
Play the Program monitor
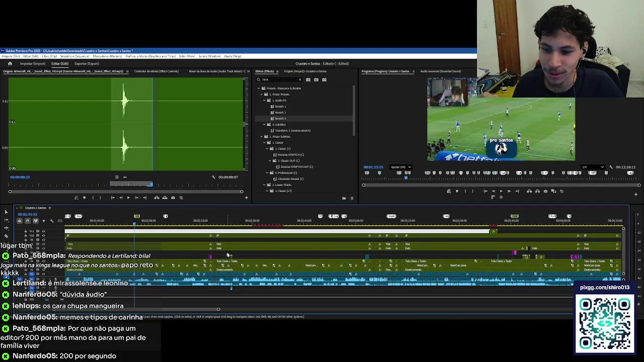[501, 191]
